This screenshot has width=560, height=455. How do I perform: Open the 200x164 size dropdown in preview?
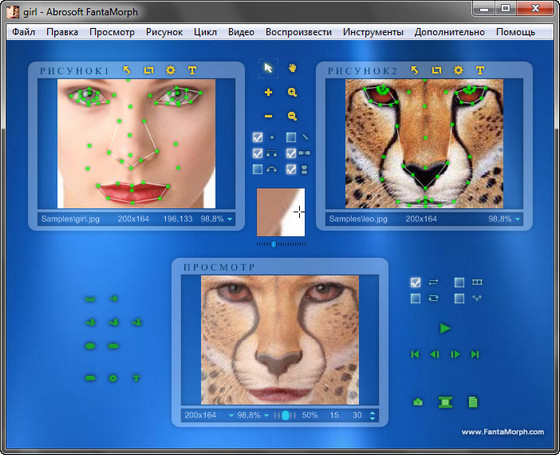[x=231, y=415]
